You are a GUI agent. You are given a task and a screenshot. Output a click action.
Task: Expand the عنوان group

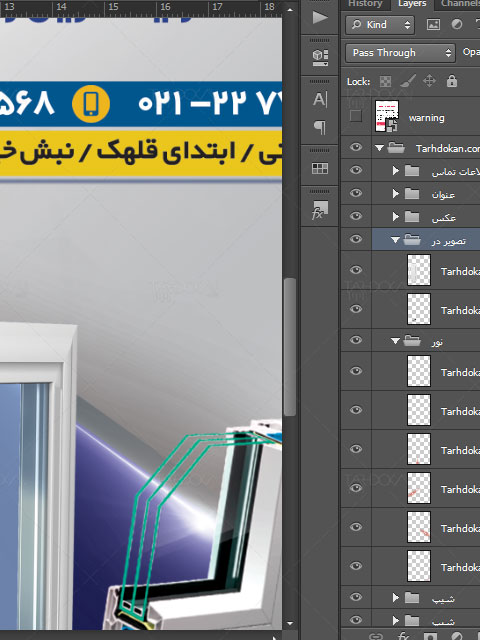[x=395, y=193]
